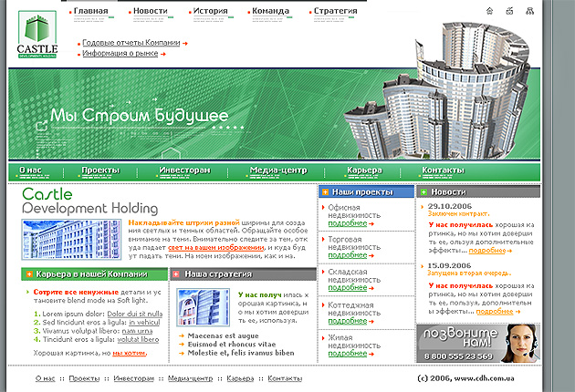
Task: Click footer link О нас
Action: (x=45, y=378)
